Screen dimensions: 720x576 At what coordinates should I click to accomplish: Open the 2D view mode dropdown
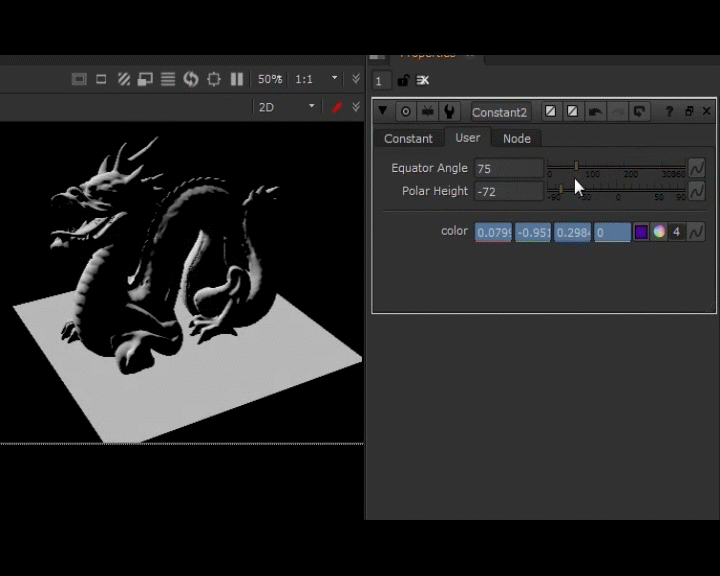click(286, 107)
